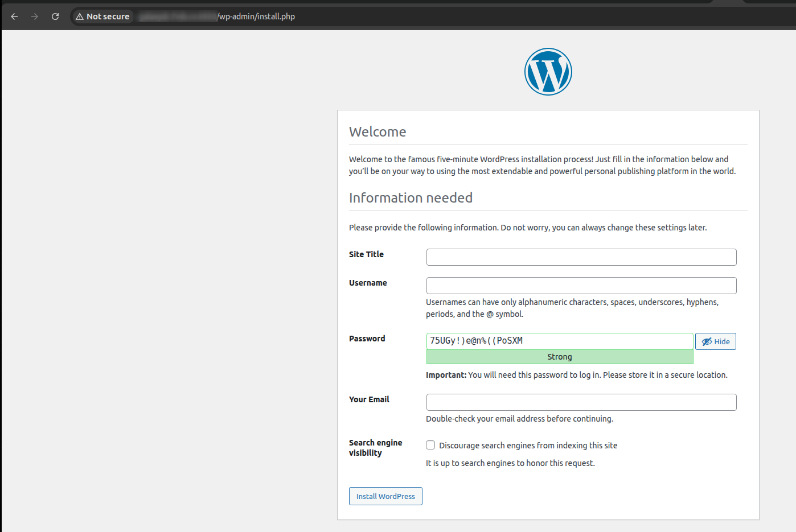
Task: Reload the install.php page
Action: 55,17
